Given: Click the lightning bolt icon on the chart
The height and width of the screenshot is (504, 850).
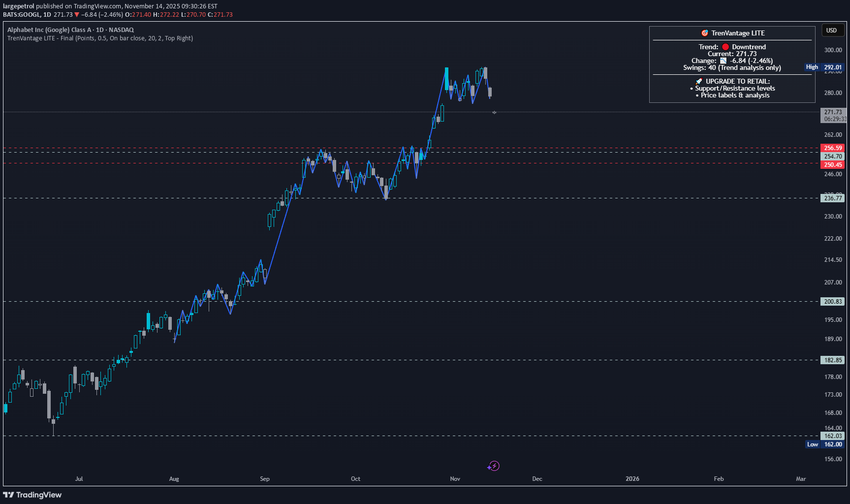Looking at the screenshot, I should pos(494,466).
